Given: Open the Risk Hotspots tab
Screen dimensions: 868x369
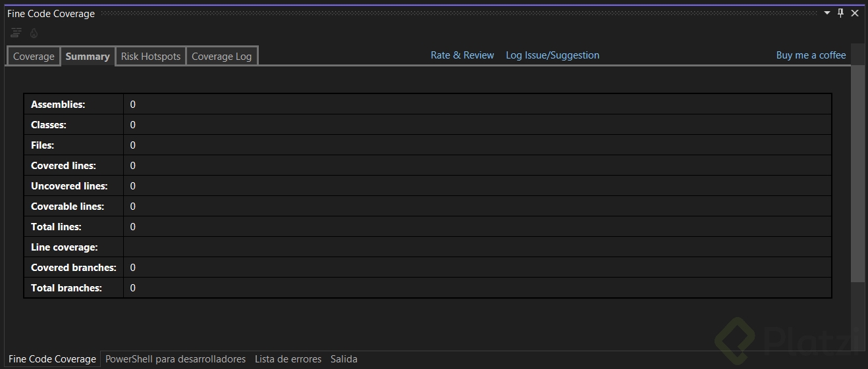Looking at the screenshot, I should coord(151,57).
